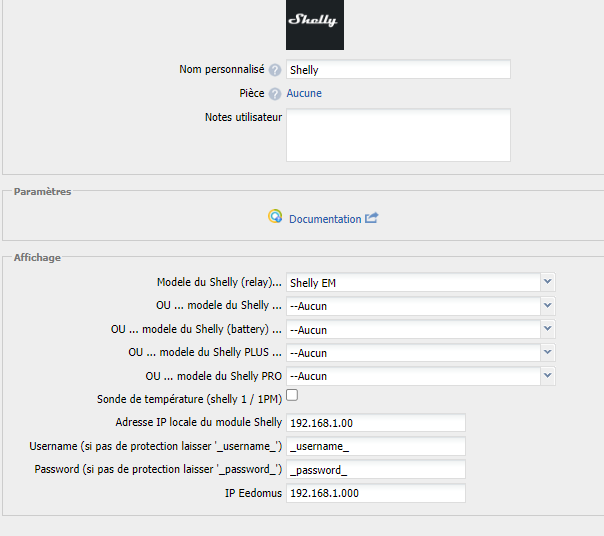Click the arrow of the Shelly PRO combo box

point(547,376)
